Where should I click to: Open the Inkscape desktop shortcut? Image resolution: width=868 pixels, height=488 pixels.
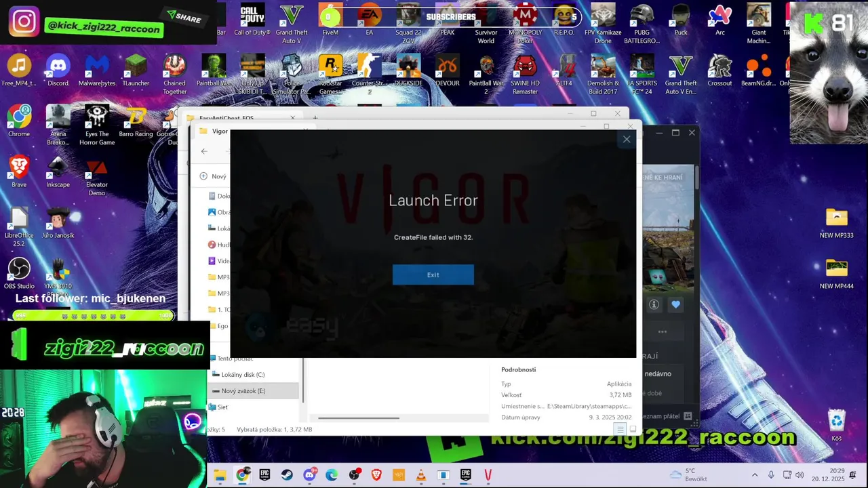click(58, 171)
